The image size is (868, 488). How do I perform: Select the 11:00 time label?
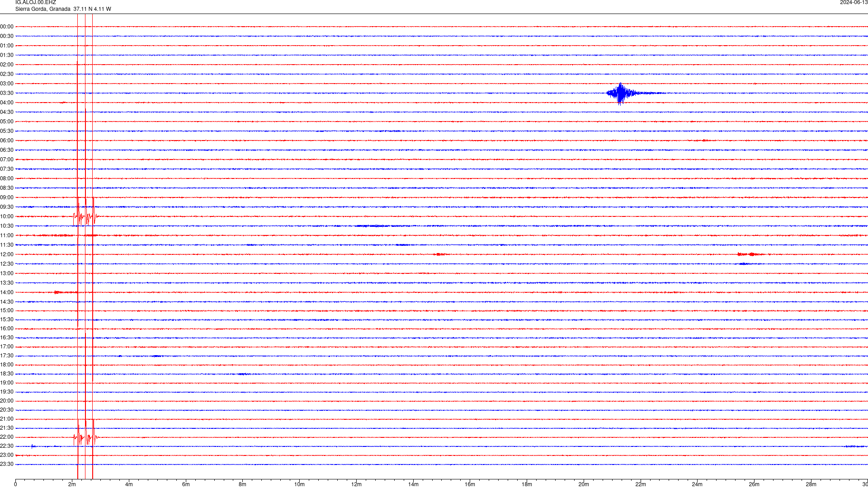pos(7,235)
